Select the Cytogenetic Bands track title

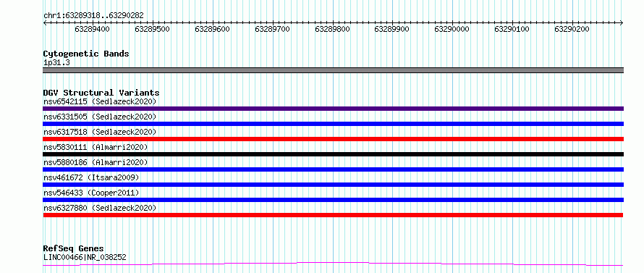[86, 54]
